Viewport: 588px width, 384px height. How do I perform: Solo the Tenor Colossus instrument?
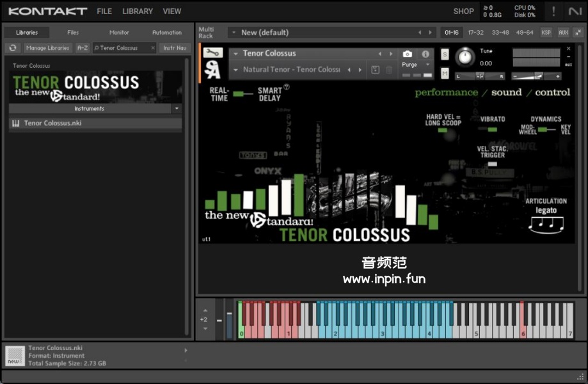(445, 55)
